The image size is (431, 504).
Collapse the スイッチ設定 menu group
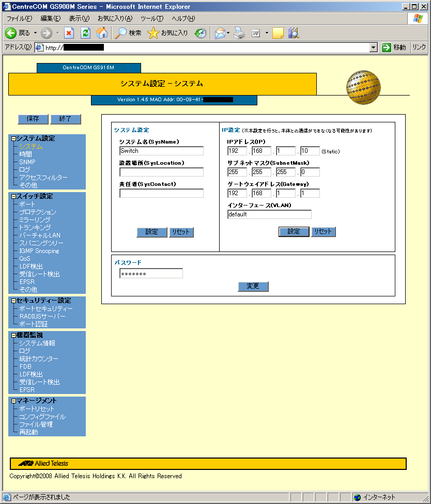click(x=13, y=196)
